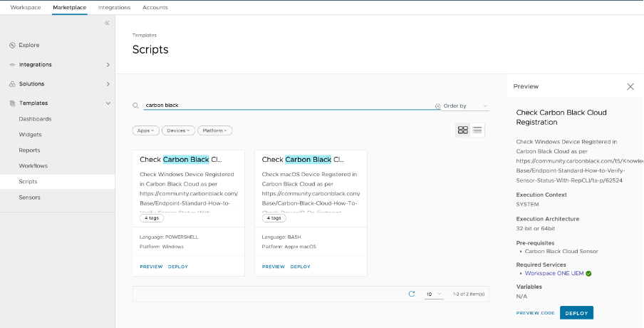The height and width of the screenshot is (328, 644).
Task: Deploy the BASH macOS script card
Action: click(300, 267)
